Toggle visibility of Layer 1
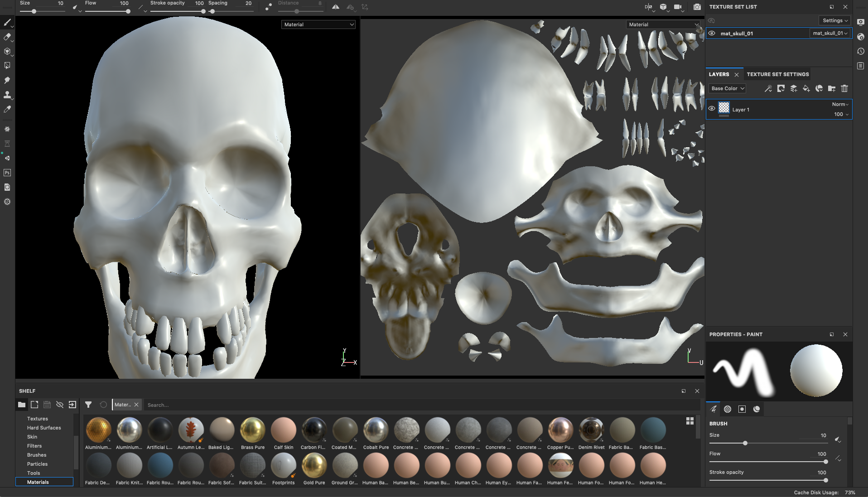Screen dimensions: 868x497 click(712, 109)
